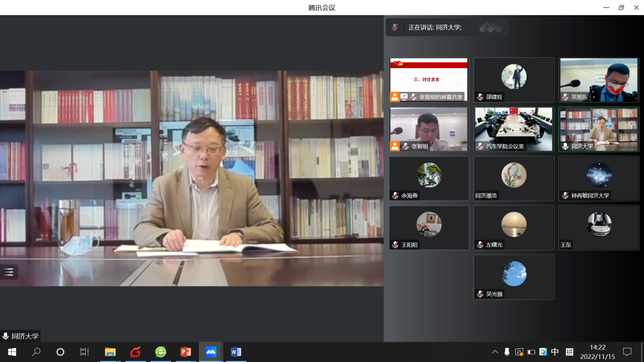Launch WPS Office from the taskbar
The image size is (644, 362).
tap(135, 352)
